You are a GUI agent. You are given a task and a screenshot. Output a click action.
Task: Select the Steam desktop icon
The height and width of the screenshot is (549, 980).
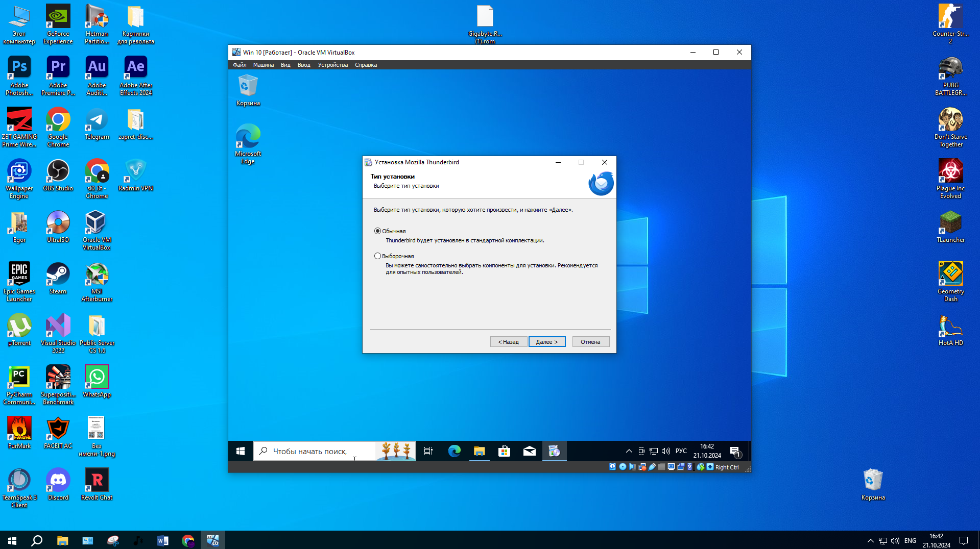[58, 279]
